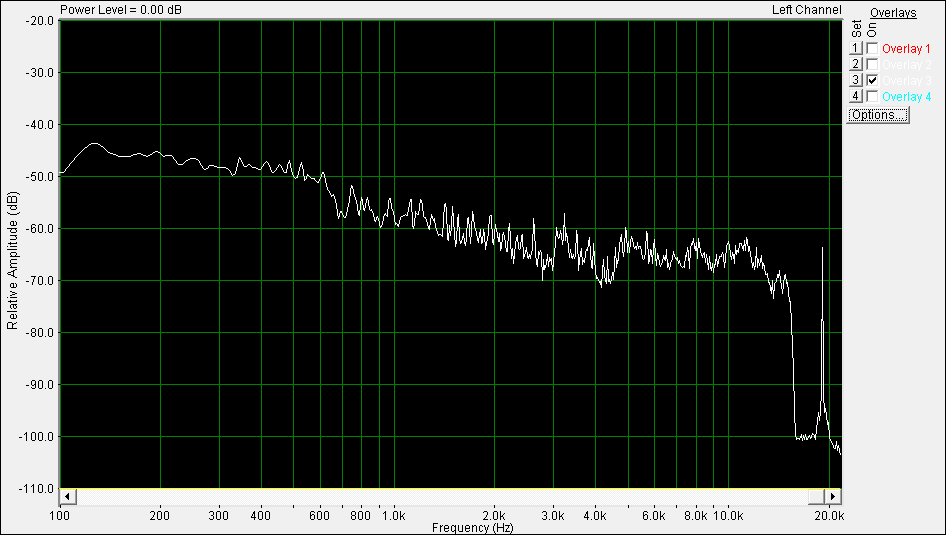Click the -100.0 amplitude axis label

click(37, 436)
